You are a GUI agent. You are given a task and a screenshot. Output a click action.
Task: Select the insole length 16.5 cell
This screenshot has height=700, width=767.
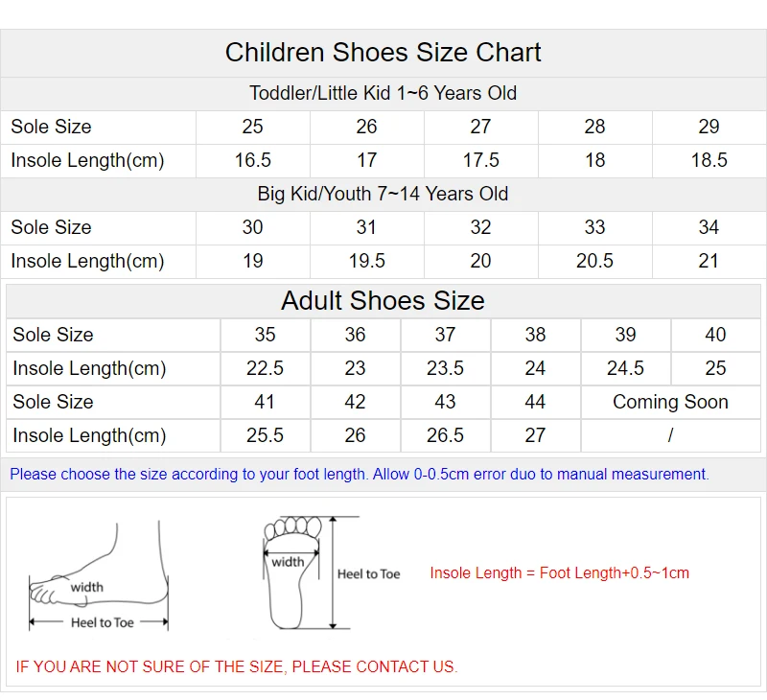coord(253,160)
